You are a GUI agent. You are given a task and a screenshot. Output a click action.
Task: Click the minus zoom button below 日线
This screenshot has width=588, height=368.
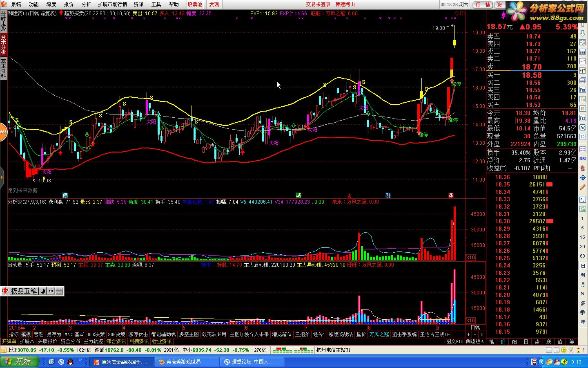pyautogui.click(x=475, y=334)
